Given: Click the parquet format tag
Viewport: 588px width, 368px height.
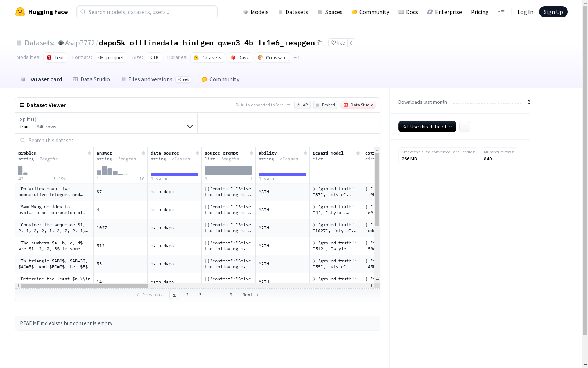Looking at the screenshot, I should (111, 57).
